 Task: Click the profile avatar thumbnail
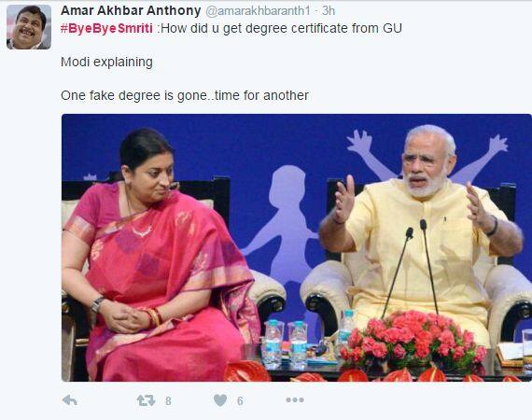(x=29, y=27)
